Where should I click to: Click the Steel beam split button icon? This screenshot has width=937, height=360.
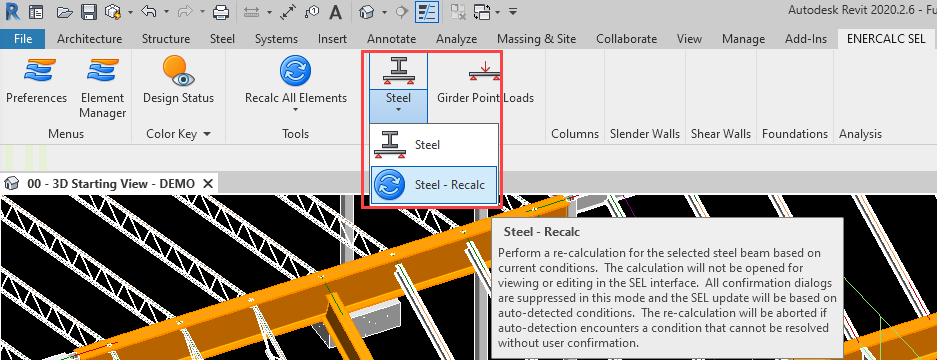[398, 72]
